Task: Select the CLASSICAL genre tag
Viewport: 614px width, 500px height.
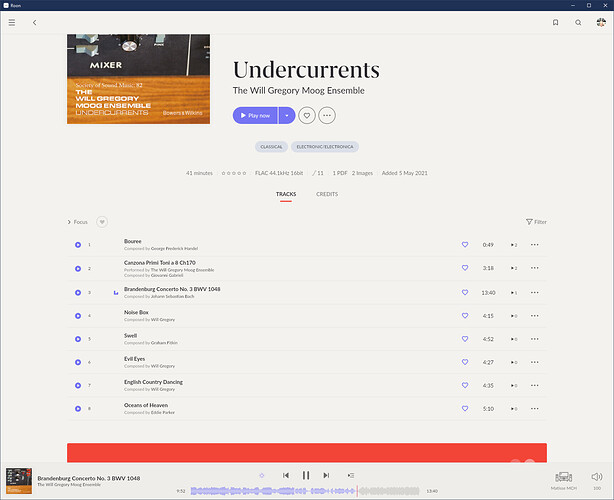Action: 271,147
